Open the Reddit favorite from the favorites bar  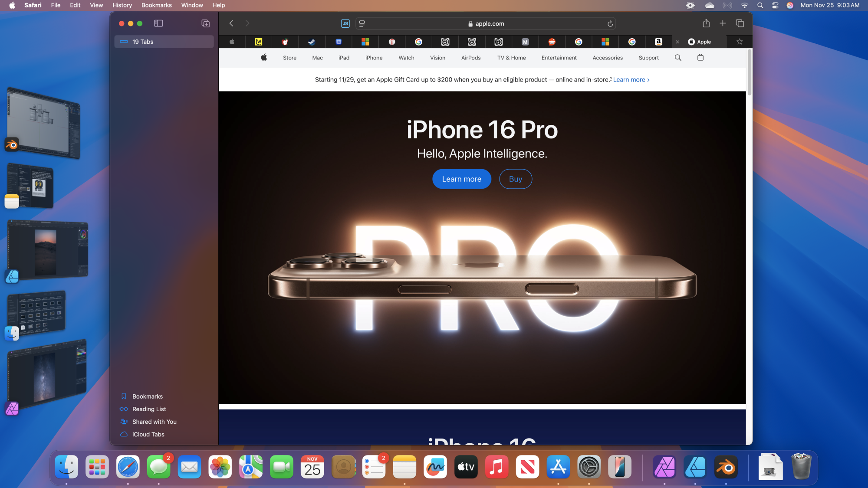click(552, 42)
